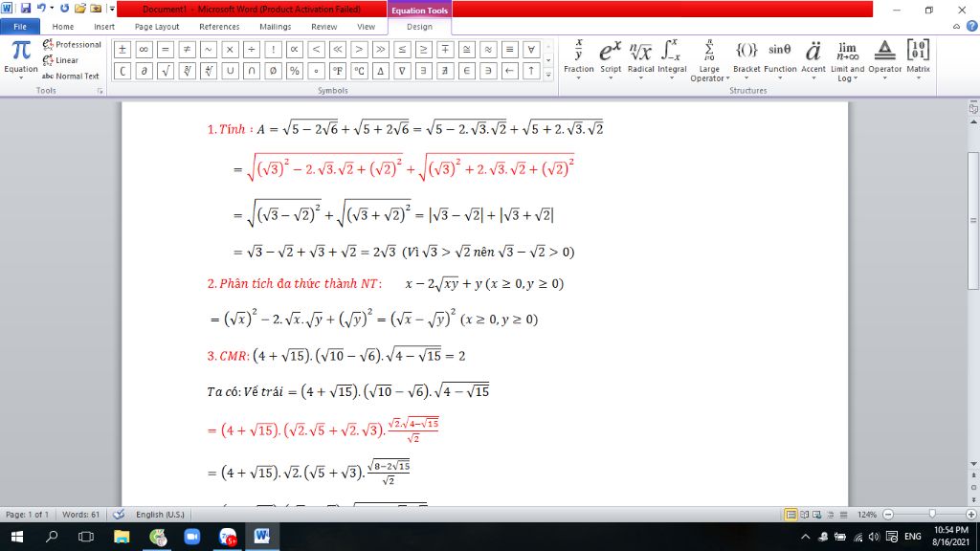Open File Explorer from the taskbar
Viewport: 980px width, 551px height.
[122, 537]
